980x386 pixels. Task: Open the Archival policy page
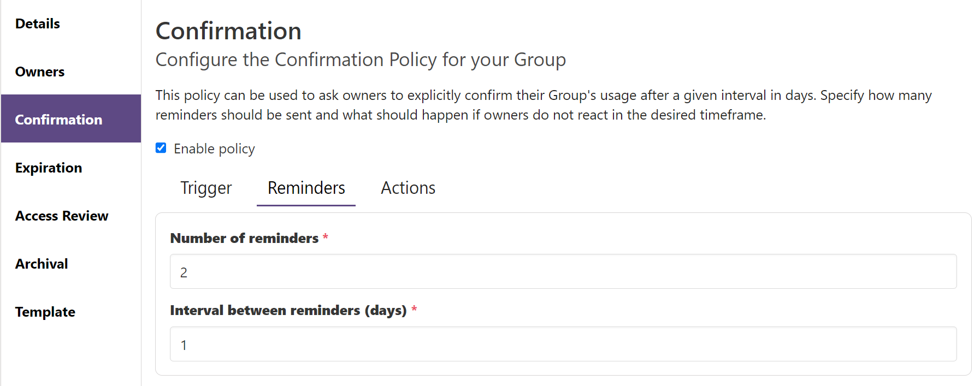[x=42, y=264]
